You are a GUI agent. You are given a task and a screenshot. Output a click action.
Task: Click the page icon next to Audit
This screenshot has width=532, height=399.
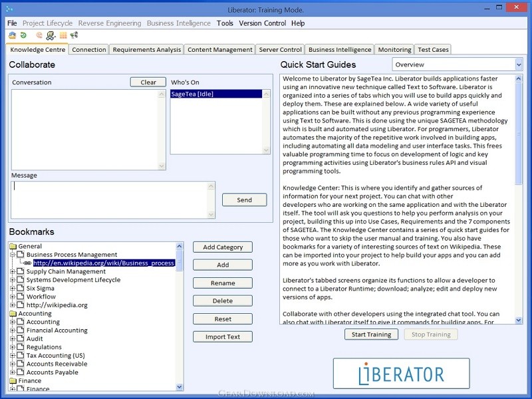pos(21,338)
